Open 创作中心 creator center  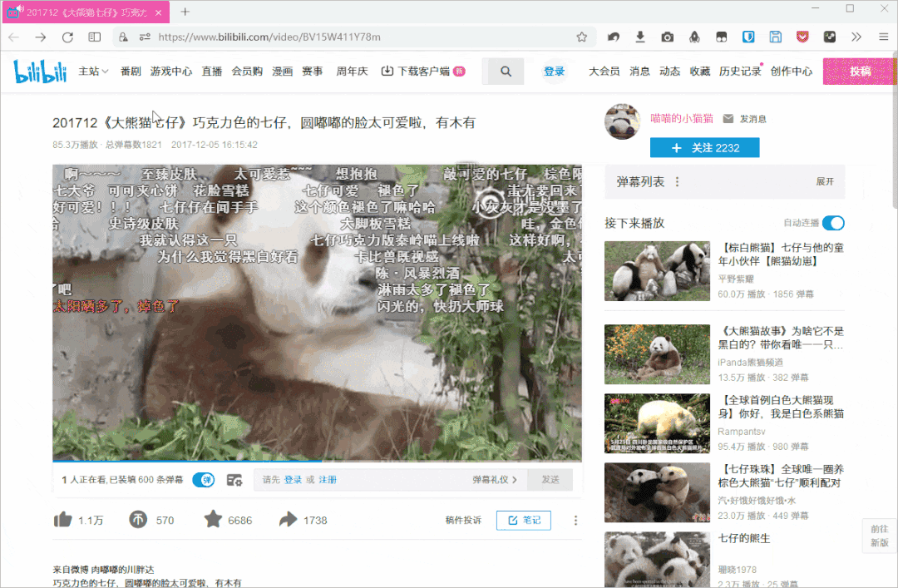[x=791, y=72]
